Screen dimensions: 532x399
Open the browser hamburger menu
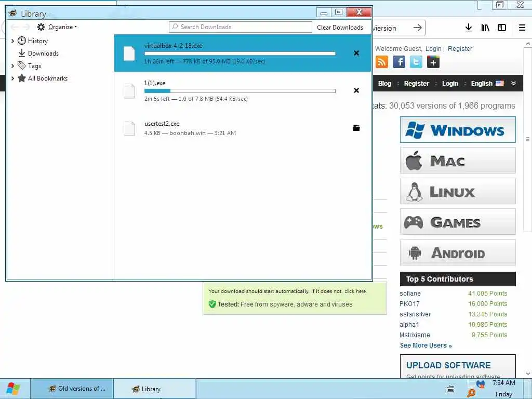point(522,28)
